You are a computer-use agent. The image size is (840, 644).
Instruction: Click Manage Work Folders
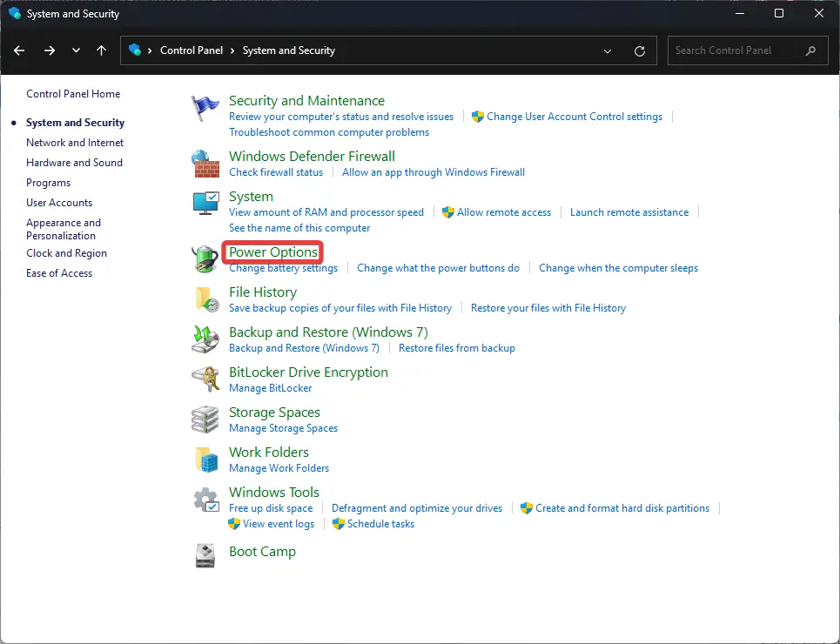[x=279, y=468]
